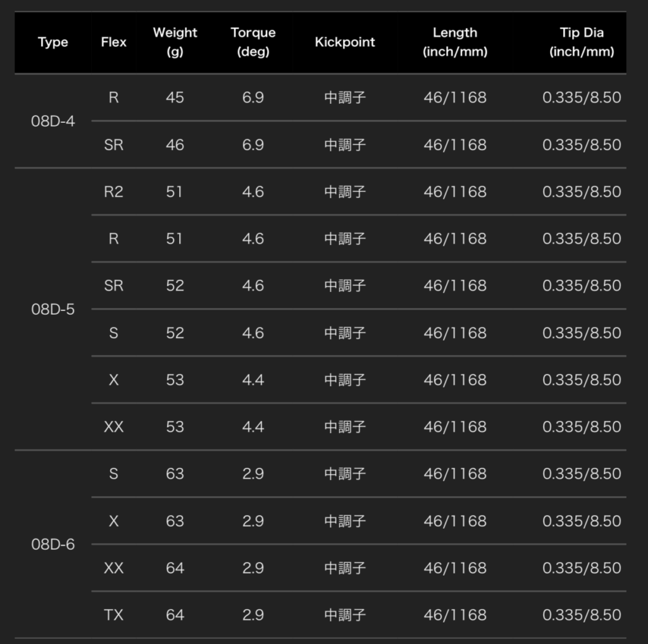Select the Weight (g) column header
648x644 pixels.
click(x=175, y=42)
